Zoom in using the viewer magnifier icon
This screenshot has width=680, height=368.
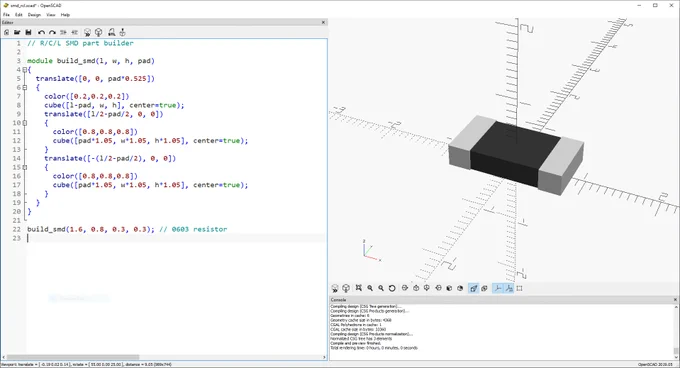[x=370, y=288]
